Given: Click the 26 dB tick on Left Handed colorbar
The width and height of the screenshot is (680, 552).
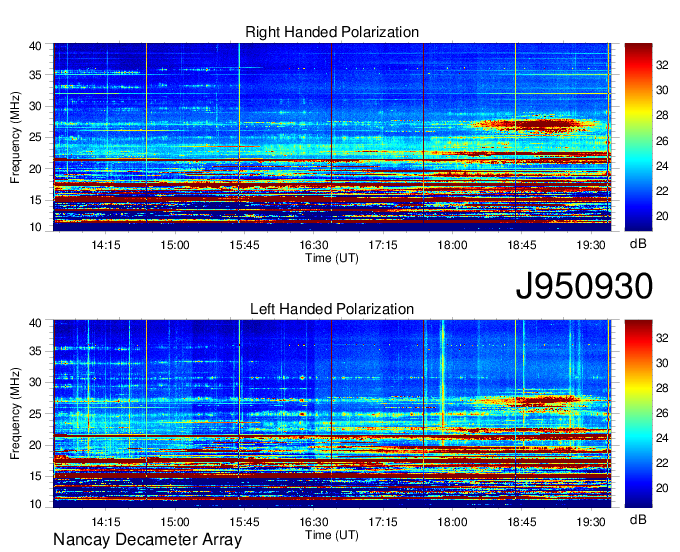Looking at the screenshot, I should pyautogui.click(x=662, y=413).
